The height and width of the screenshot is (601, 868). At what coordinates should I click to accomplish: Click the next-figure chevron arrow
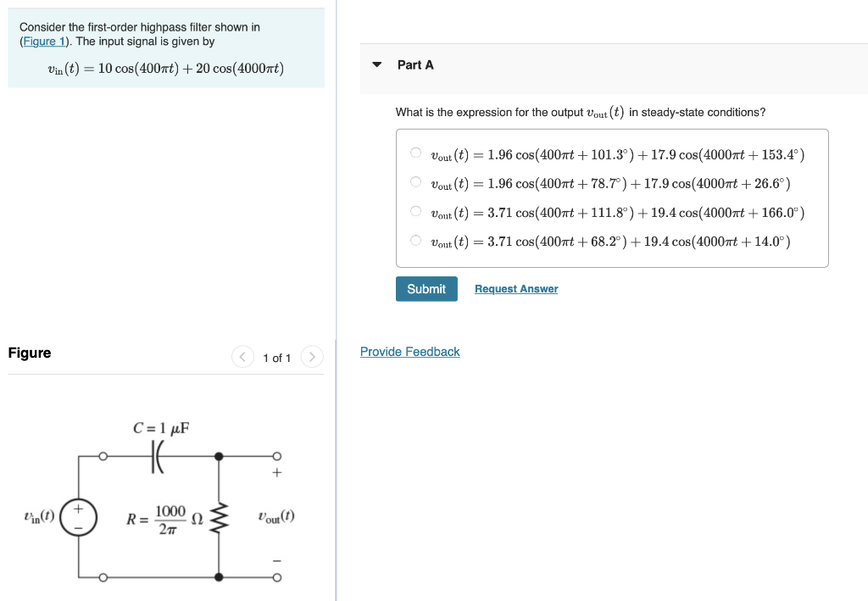pyautogui.click(x=312, y=357)
